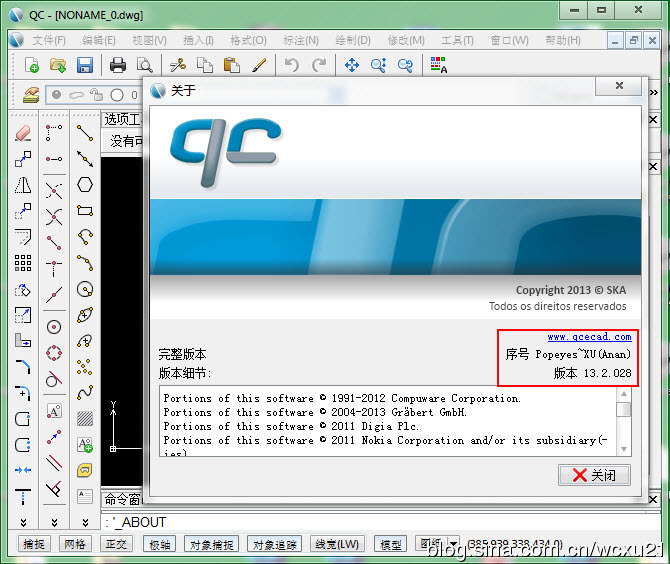Select the Match Properties paintbrush icon

[x=259, y=65]
